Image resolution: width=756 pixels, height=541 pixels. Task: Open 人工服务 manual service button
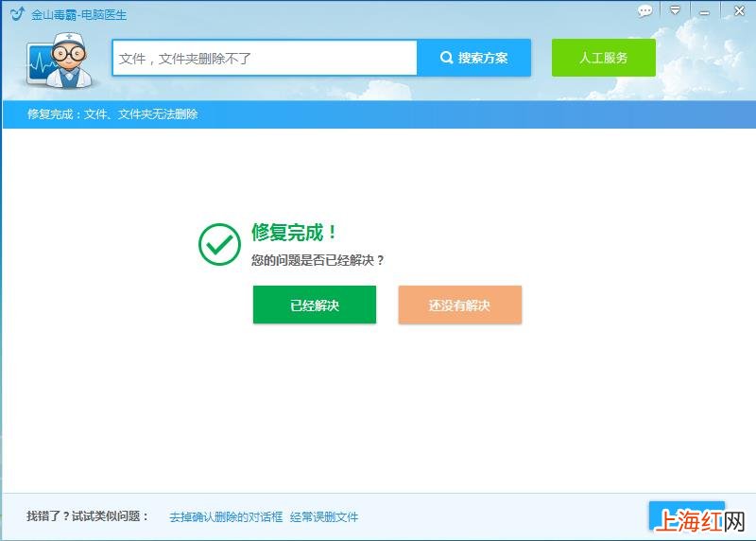tap(604, 58)
